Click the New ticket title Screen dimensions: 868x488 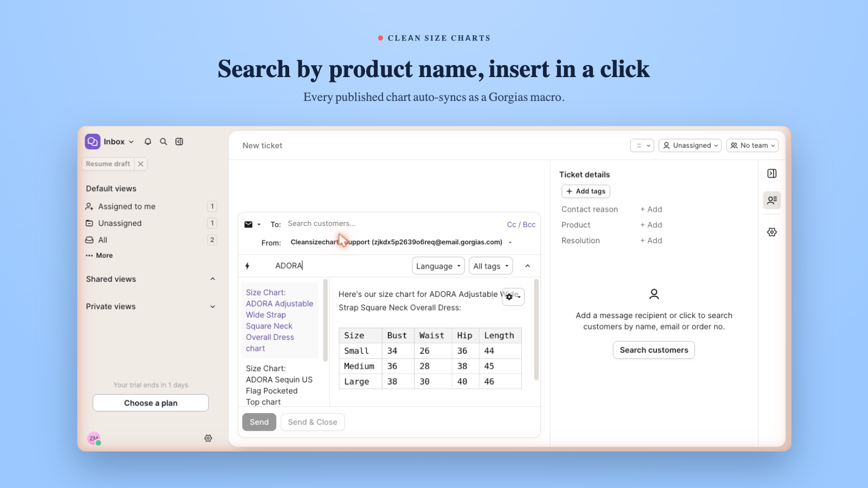(x=263, y=145)
